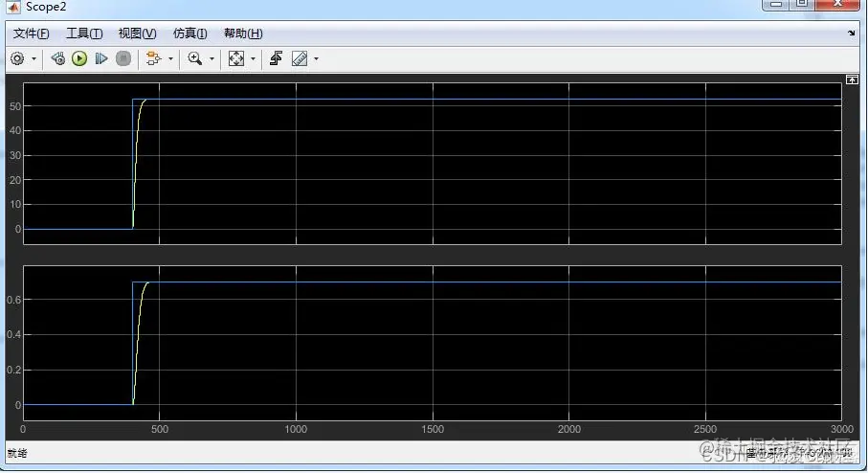Open the 工具(T) menu
The image size is (868, 473).
point(84,34)
